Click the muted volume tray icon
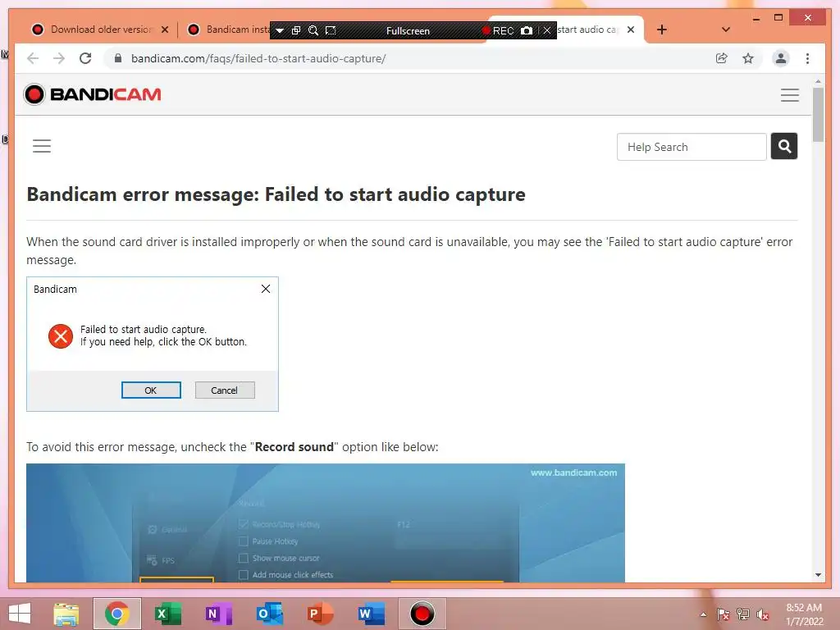The width and height of the screenshot is (840, 630). [x=763, y=614]
